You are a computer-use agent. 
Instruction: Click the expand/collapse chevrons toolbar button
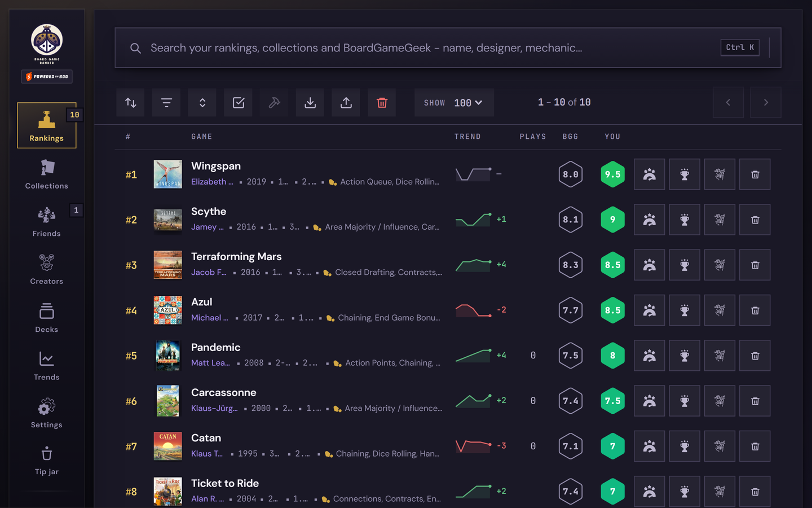(202, 103)
